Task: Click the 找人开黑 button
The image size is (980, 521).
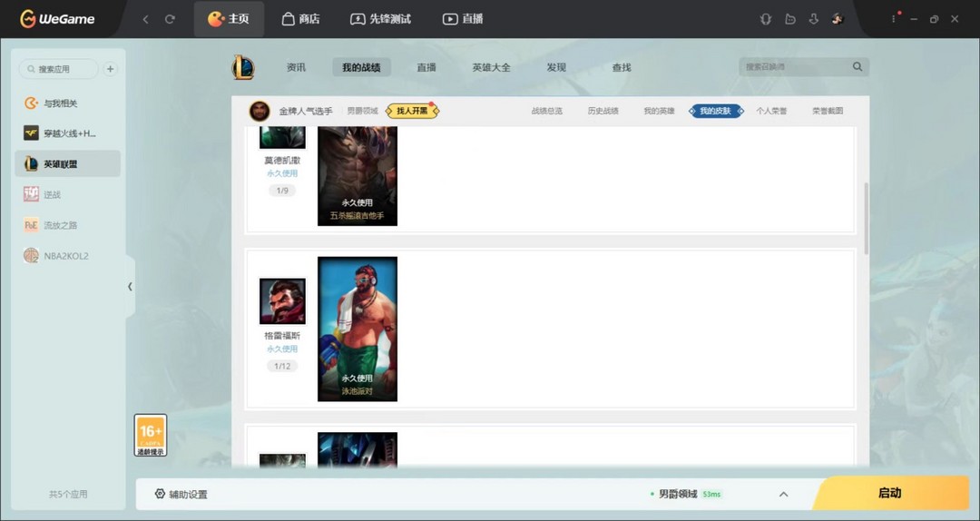Action: click(412, 111)
